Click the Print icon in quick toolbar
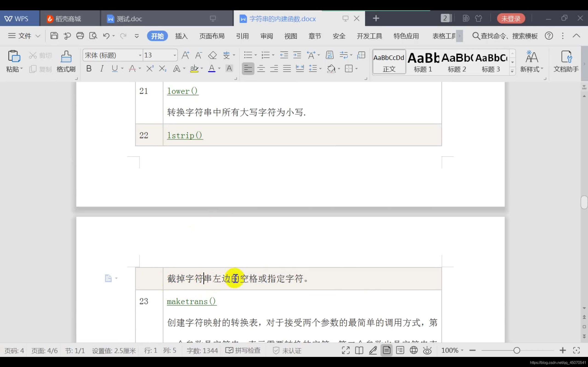Image resolution: width=588 pixels, height=367 pixels. 80,36
